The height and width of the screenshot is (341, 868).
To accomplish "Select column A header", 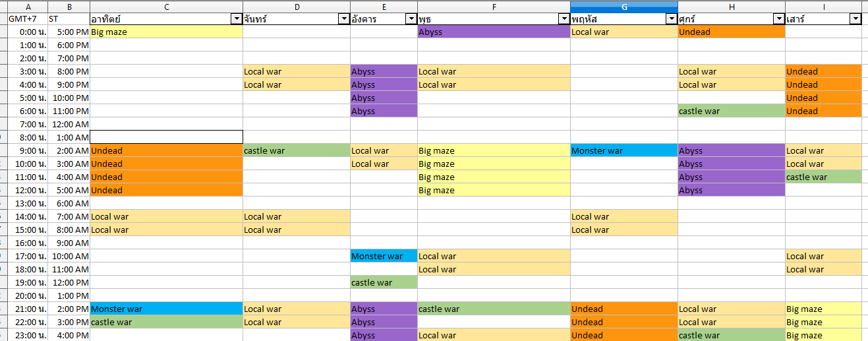I will (x=28, y=7).
